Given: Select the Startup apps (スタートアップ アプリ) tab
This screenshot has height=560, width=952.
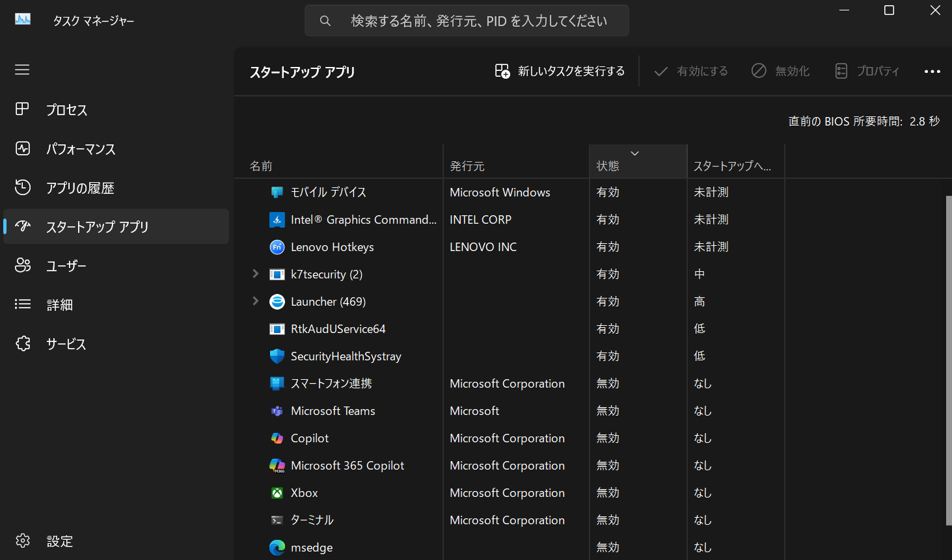Looking at the screenshot, I should click(x=97, y=227).
